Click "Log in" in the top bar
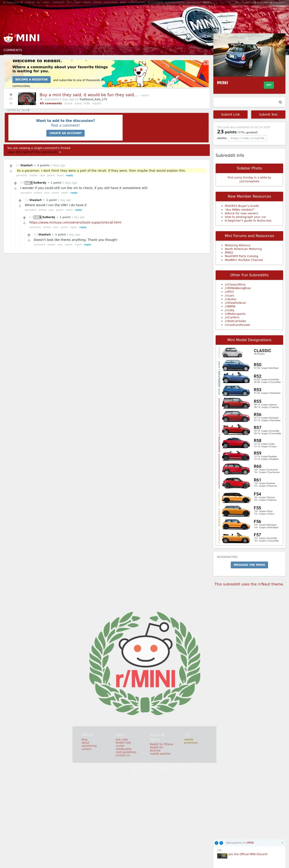Image resolution: width=289 pixels, height=868 pixels. (256, 2)
